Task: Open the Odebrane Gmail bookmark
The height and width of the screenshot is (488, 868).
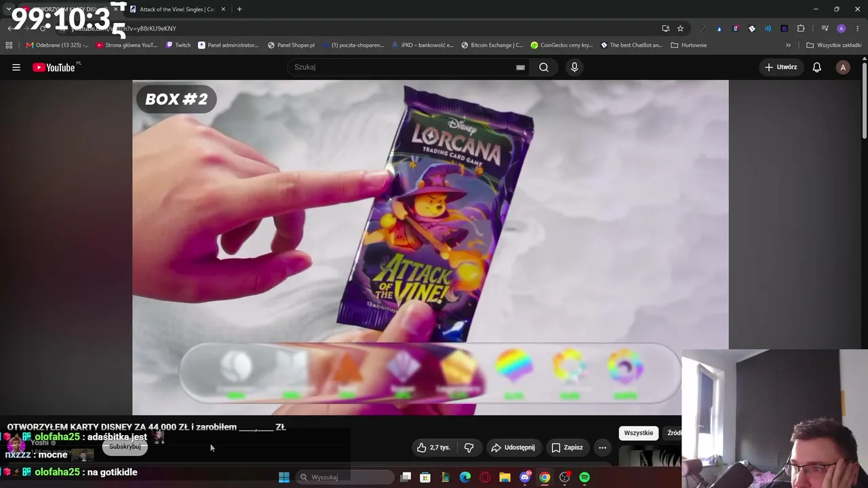Action: (57, 45)
